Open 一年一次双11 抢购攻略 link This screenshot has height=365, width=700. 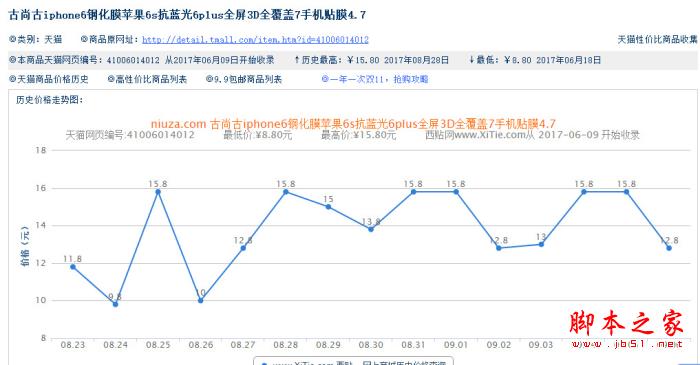(375, 79)
